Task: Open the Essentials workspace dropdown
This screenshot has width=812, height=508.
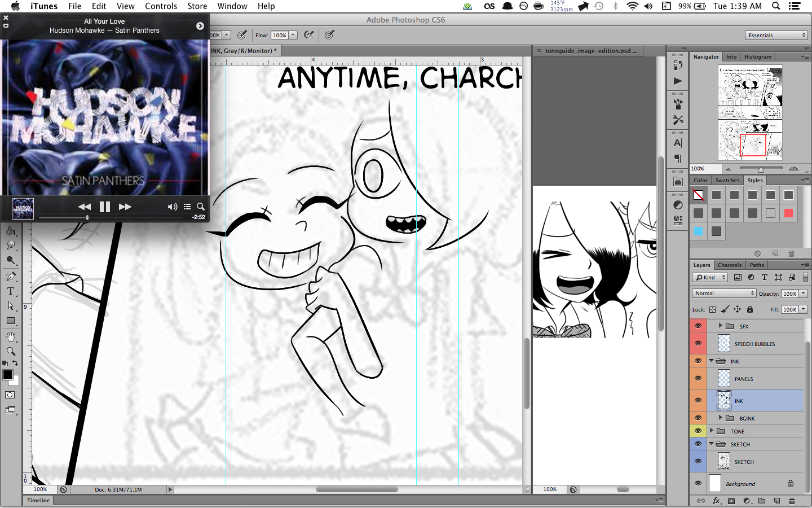Action: point(777,35)
